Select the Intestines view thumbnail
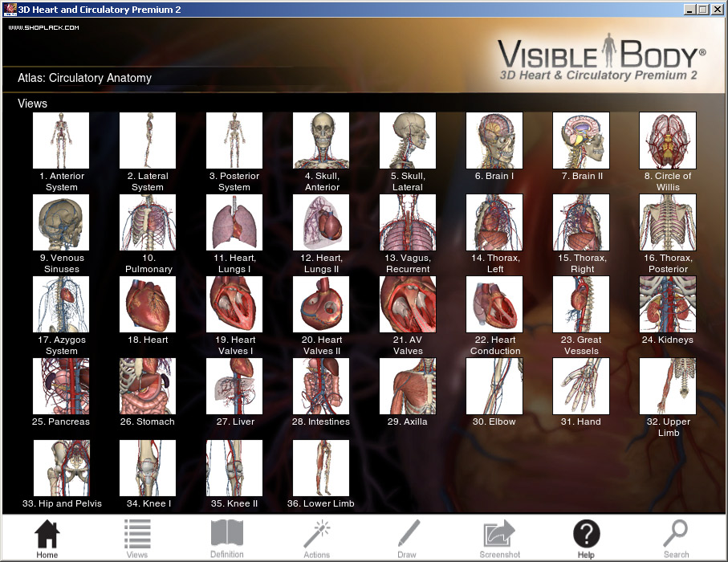This screenshot has height=562, width=728. (321, 386)
